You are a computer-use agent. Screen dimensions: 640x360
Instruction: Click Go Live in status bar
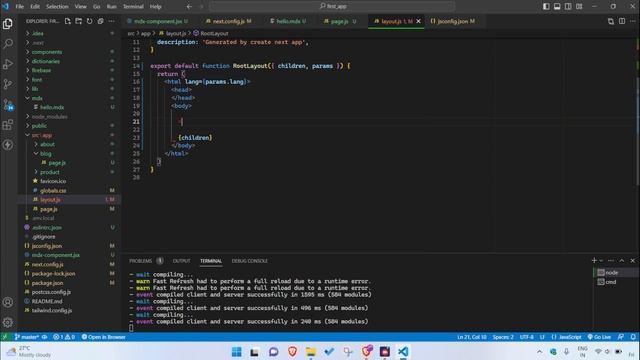point(599,337)
